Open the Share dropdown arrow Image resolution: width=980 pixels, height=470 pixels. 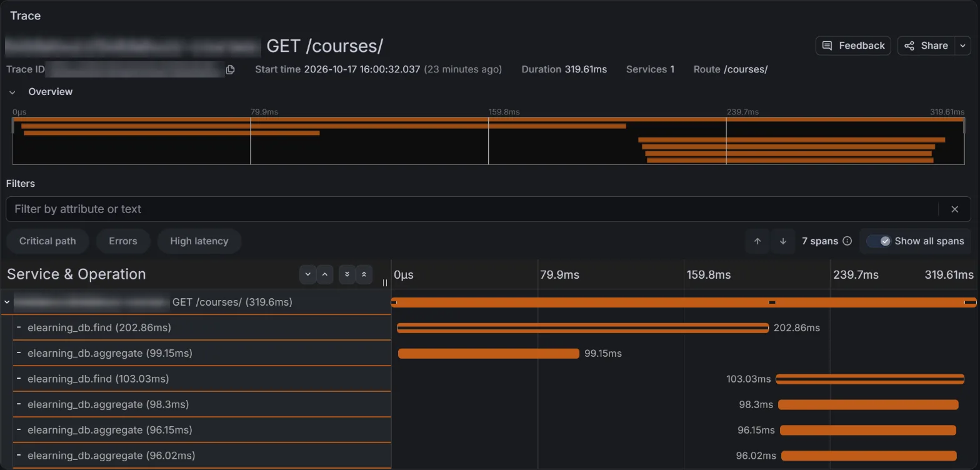(x=962, y=46)
